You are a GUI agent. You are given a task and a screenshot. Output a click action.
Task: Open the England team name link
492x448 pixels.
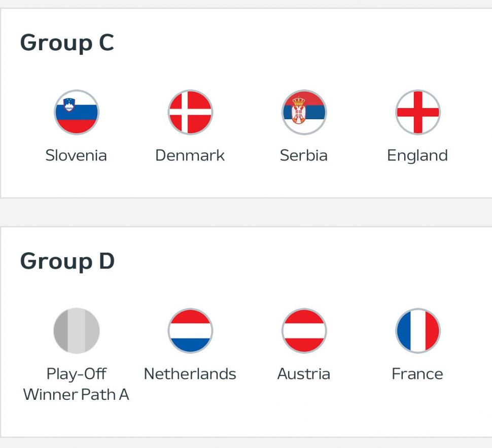click(418, 155)
